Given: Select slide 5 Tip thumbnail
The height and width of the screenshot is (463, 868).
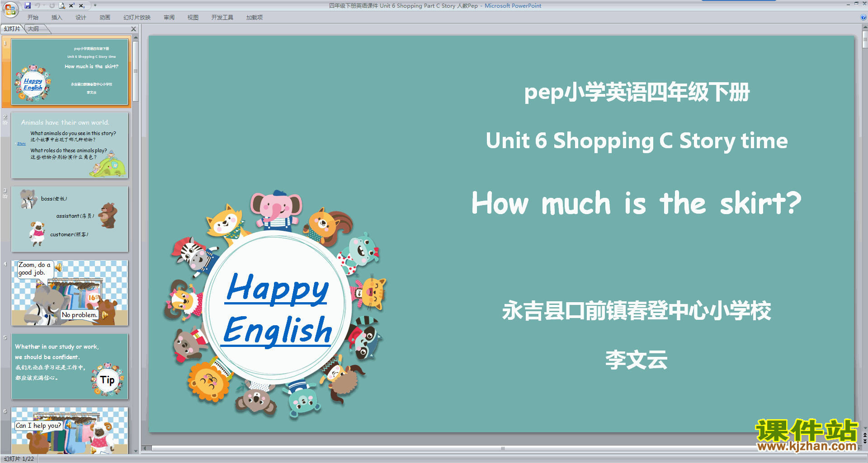Looking at the screenshot, I should [x=70, y=366].
